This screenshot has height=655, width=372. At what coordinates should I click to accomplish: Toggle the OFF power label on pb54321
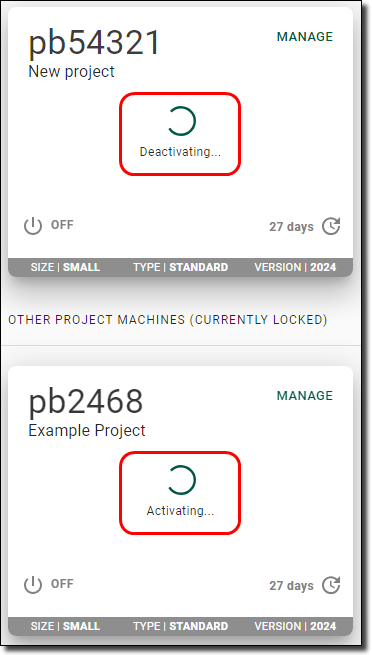[62, 225]
